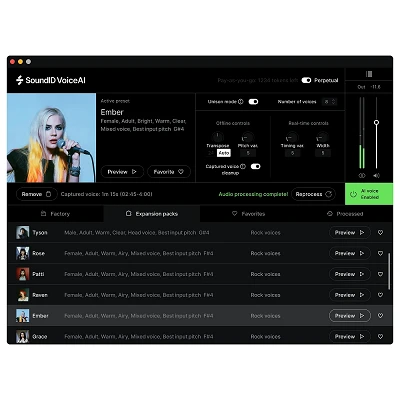Favorite the Tyson voice heart icon
400x400 pixels.
(x=380, y=233)
